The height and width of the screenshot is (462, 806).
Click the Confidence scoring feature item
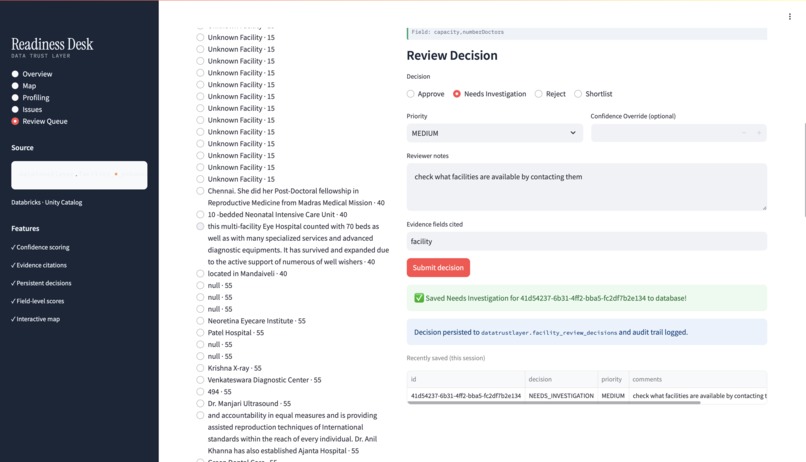click(x=40, y=247)
